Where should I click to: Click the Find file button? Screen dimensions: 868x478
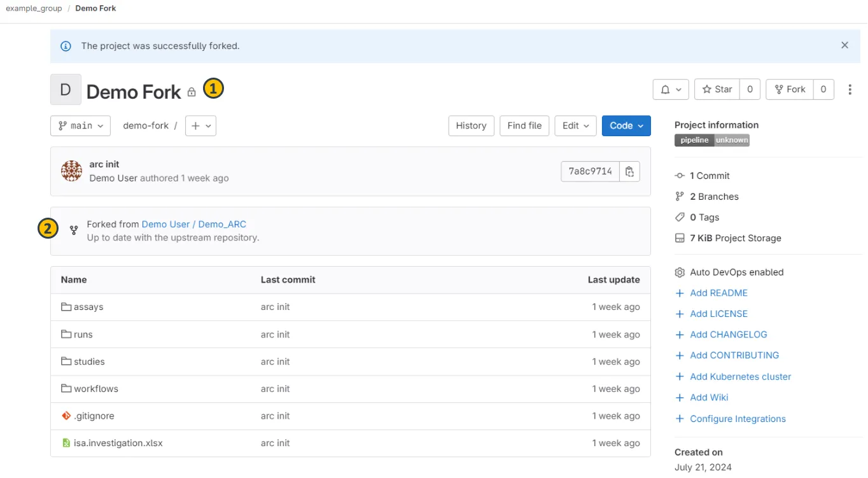pyautogui.click(x=524, y=126)
